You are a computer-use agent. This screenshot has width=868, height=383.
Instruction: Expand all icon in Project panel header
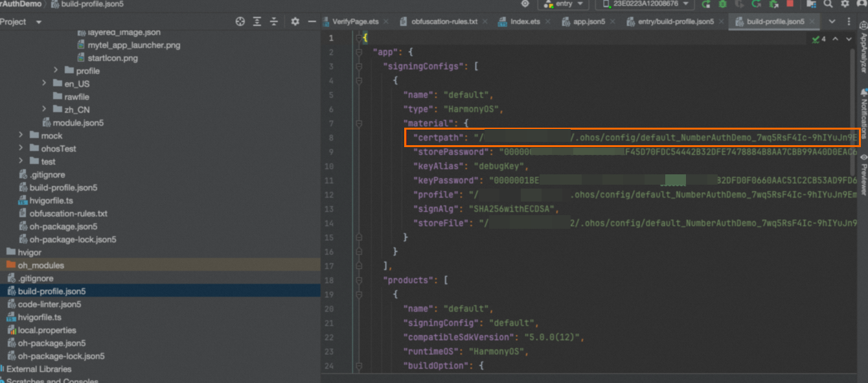(257, 21)
